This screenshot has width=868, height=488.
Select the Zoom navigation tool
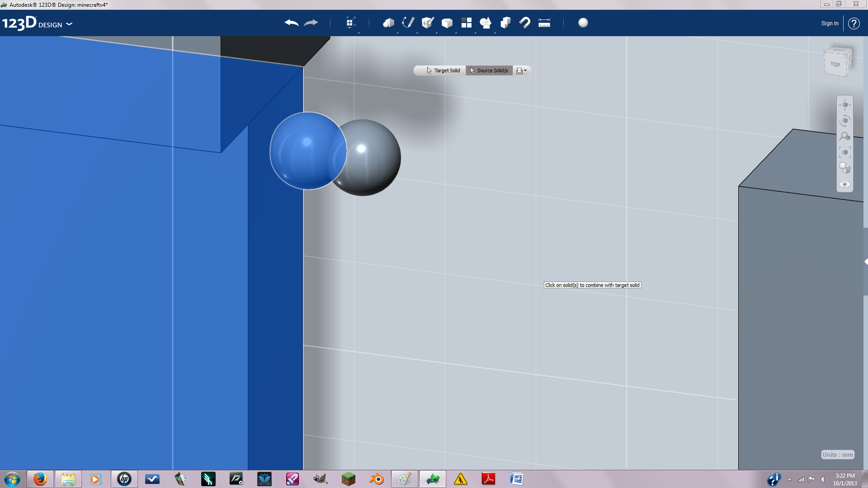point(844,136)
